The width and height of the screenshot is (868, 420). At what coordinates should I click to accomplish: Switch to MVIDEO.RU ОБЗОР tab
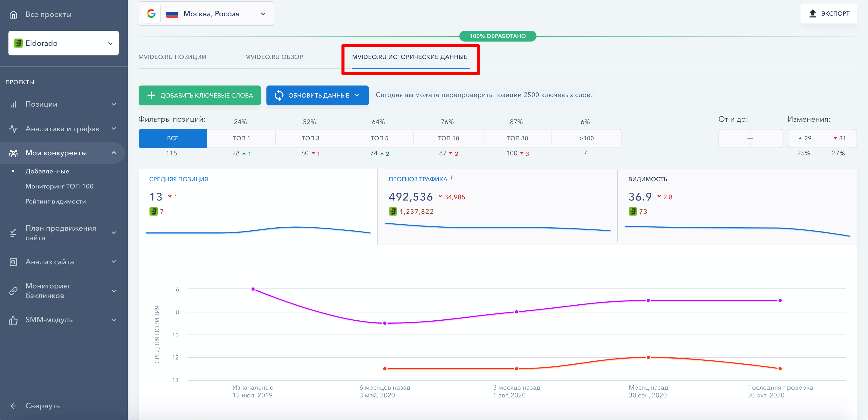coord(274,57)
